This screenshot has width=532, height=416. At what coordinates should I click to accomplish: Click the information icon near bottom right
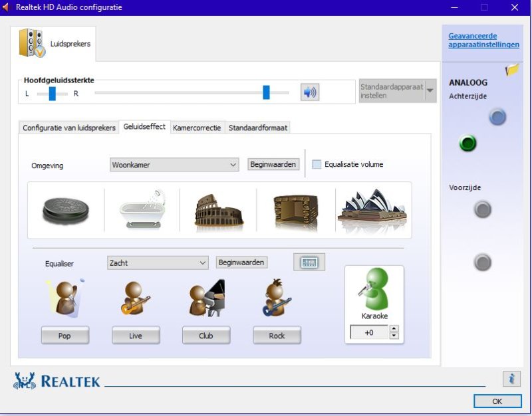[511, 378]
